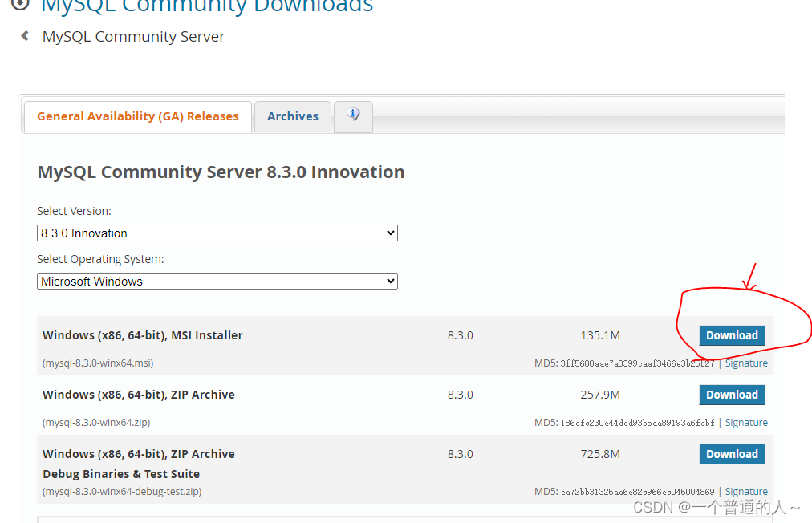Click the download circle icon beside page title
Viewport: 812px width, 523px height.
[20, 4]
